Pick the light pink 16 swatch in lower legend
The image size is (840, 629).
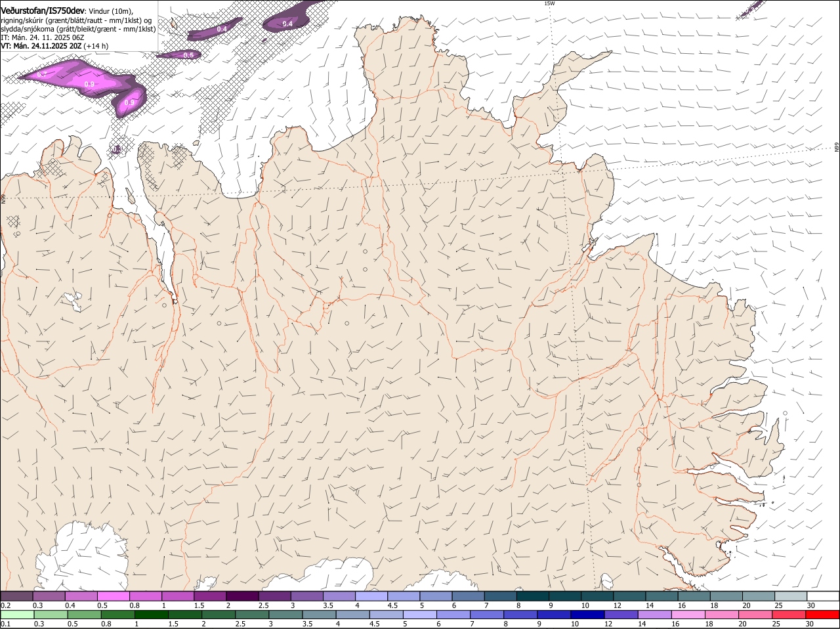(688, 615)
